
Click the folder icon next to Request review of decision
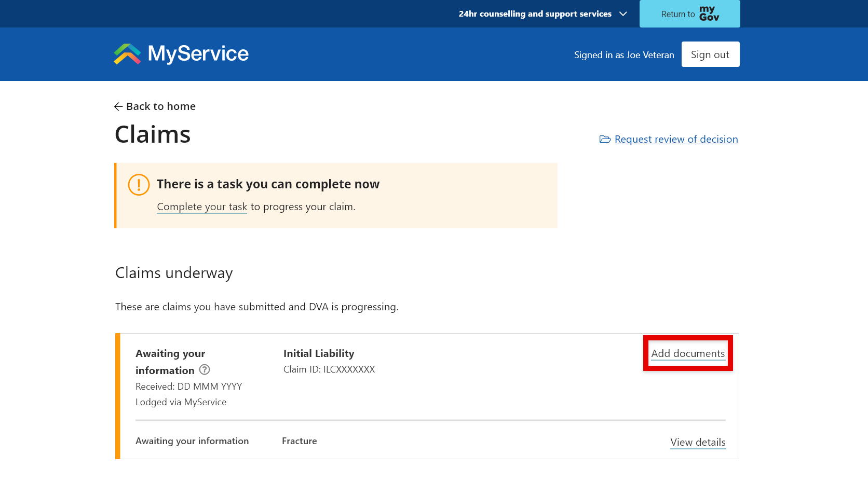(605, 139)
